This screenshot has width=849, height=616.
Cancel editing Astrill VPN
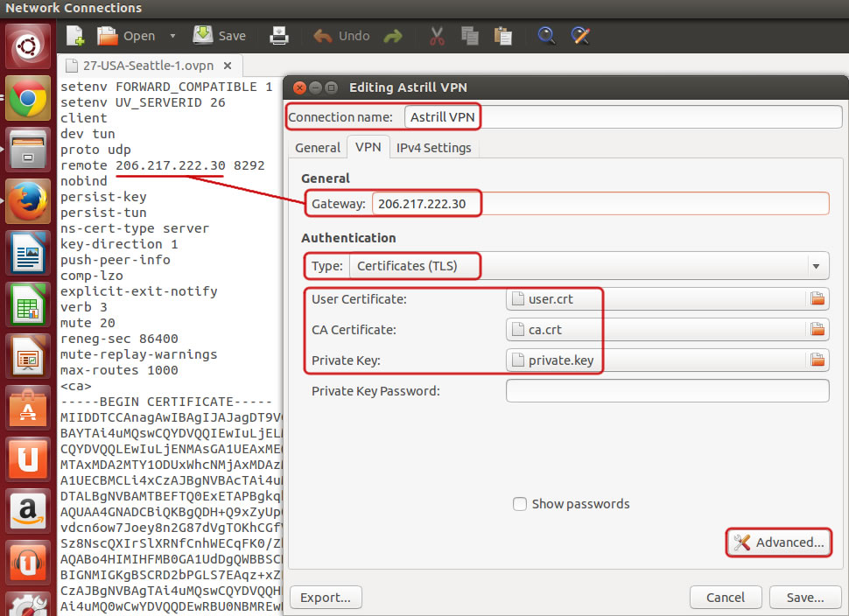tap(725, 597)
